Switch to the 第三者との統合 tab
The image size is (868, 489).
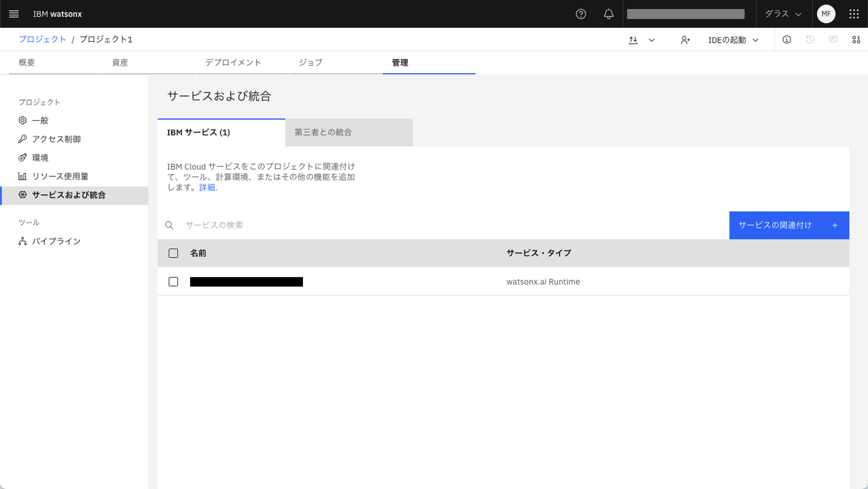[x=348, y=132]
